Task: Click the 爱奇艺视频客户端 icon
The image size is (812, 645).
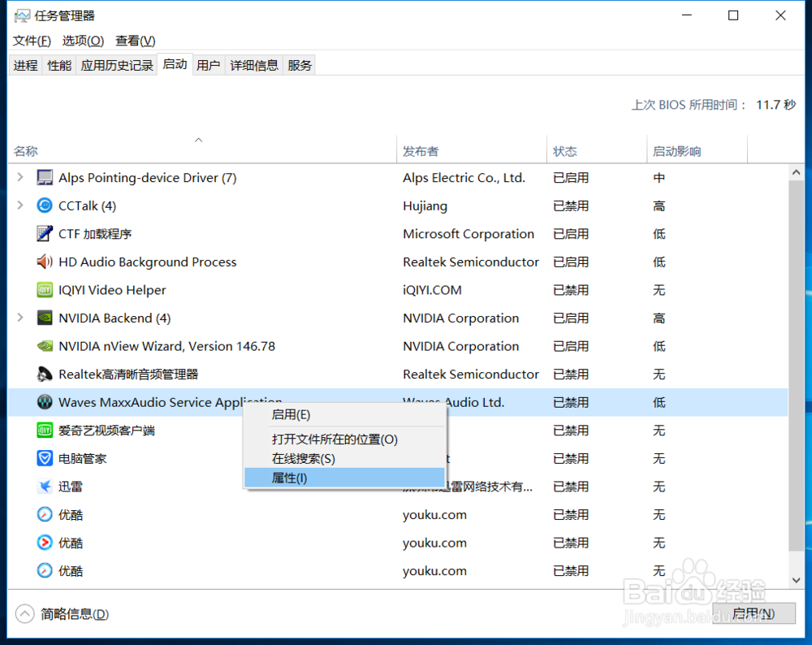Action: 45,430
